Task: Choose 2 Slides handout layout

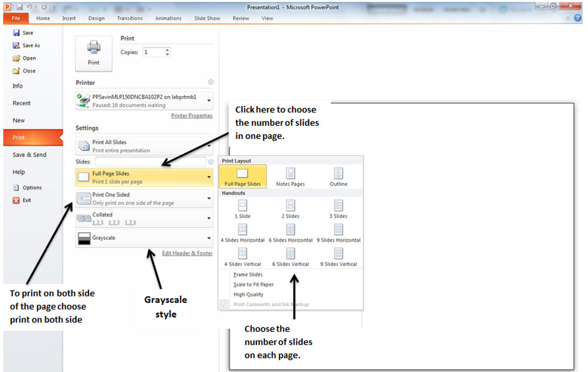Action: point(291,209)
